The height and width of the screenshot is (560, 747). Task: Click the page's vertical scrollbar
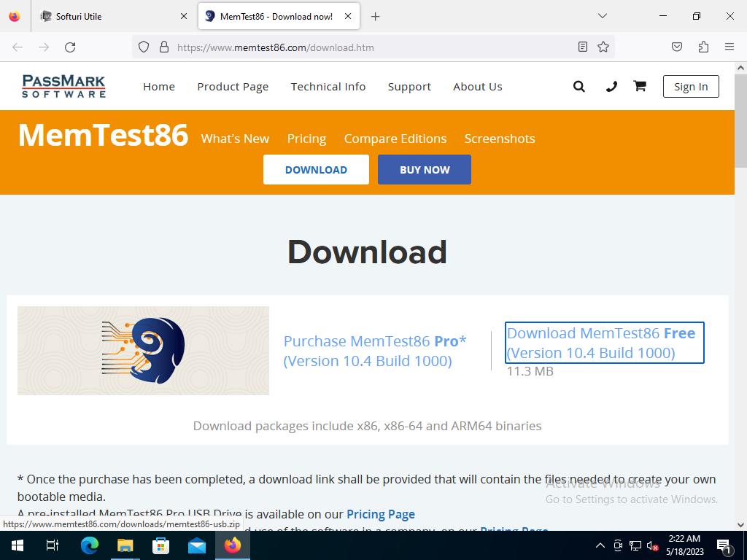pos(740,292)
